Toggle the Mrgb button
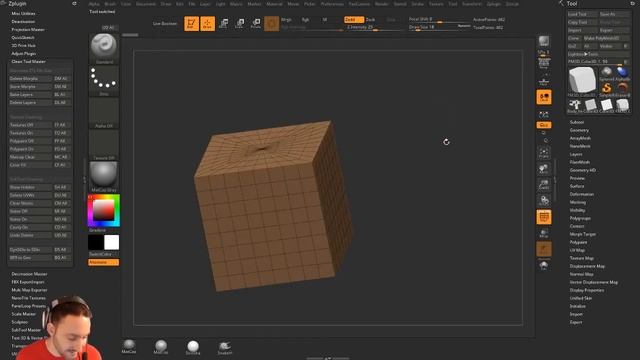Screen dimensions: 640x360 [x=286, y=20]
